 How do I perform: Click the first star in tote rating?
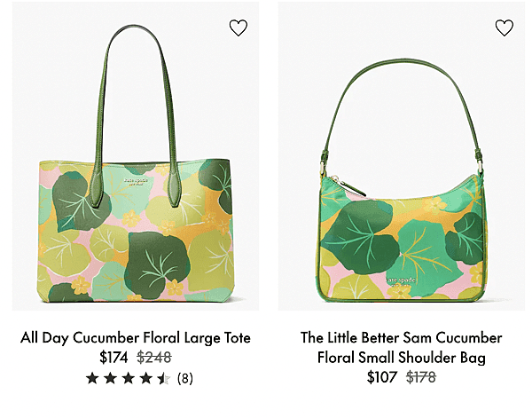coord(92,378)
